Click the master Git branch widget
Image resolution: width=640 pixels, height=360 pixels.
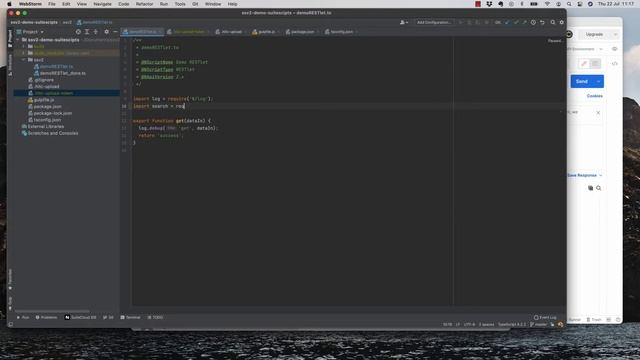539,324
